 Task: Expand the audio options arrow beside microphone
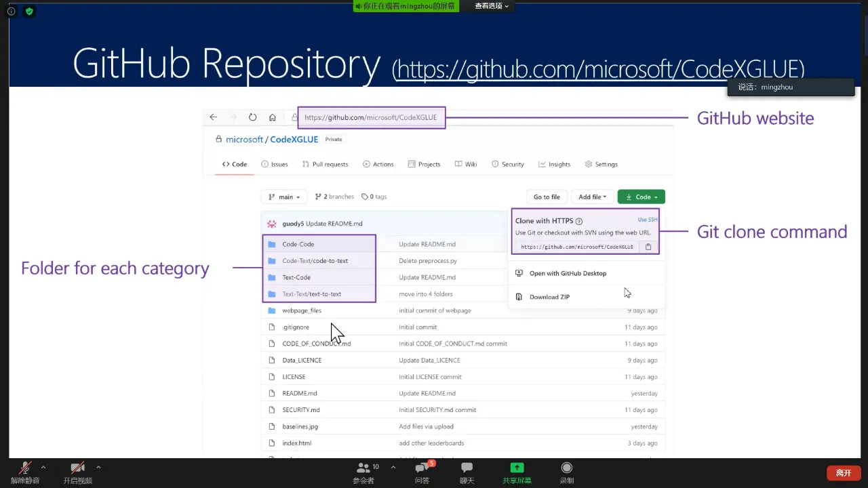pyautogui.click(x=43, y=467)
